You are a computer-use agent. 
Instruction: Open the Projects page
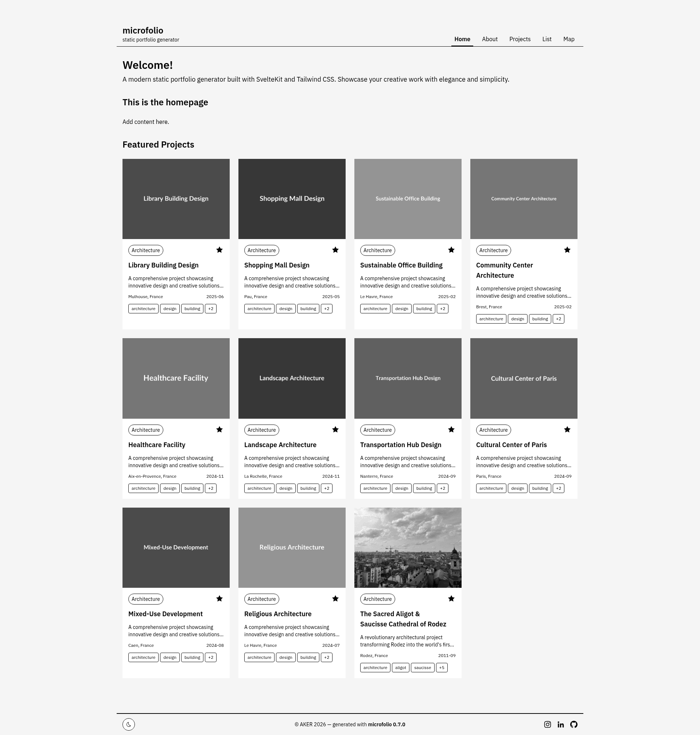pyautogui.click(x=520, y=39)
